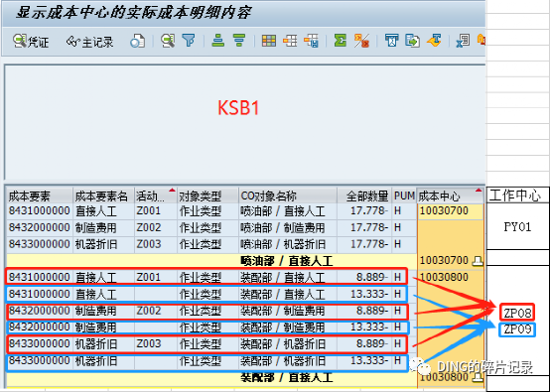
Task: Sort the list in descending order
Action: coord(239,41)
